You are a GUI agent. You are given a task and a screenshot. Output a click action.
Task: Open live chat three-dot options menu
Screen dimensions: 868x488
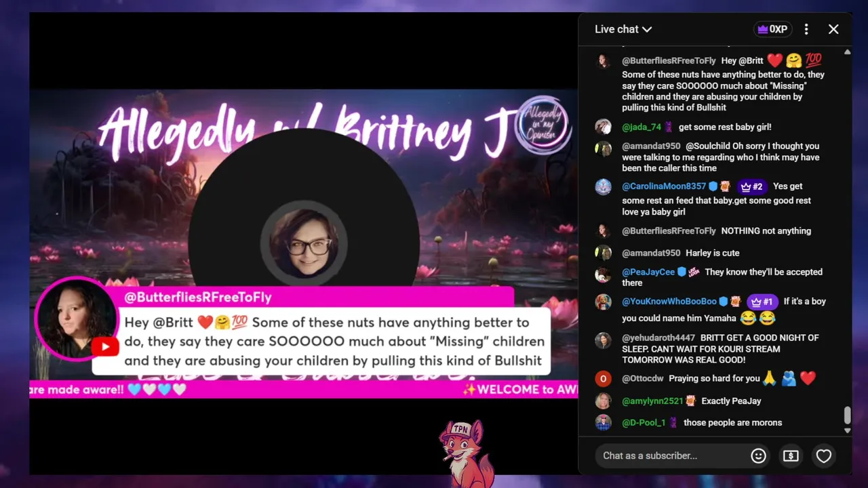806,29
